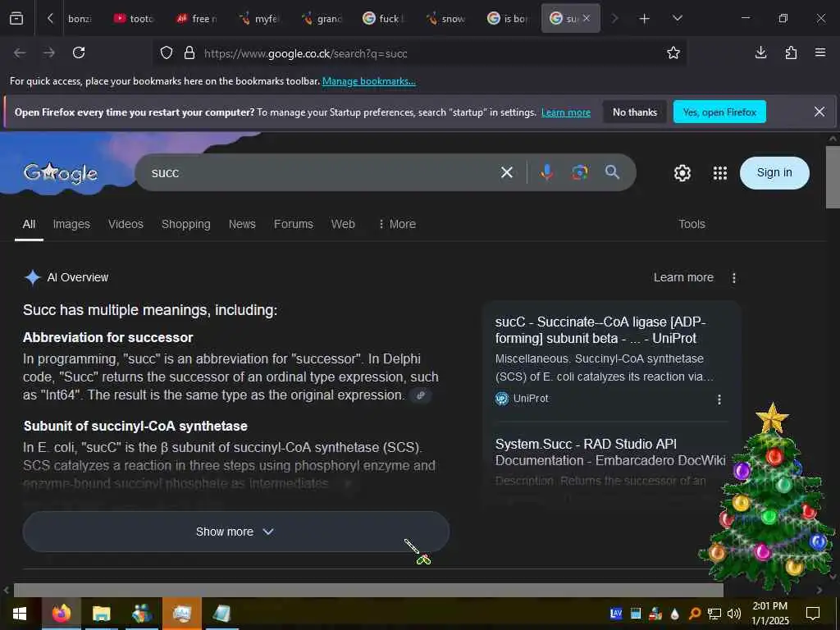Screen dimensions: 840x630
Task: Open File Explorer from taskbar
Action: click(101, 614)
